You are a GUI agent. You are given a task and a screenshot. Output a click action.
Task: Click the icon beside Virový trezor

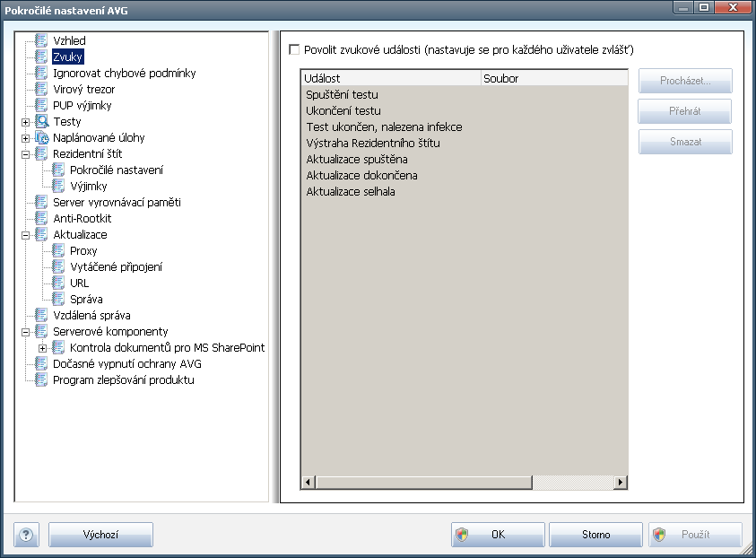tap(42, 89)
